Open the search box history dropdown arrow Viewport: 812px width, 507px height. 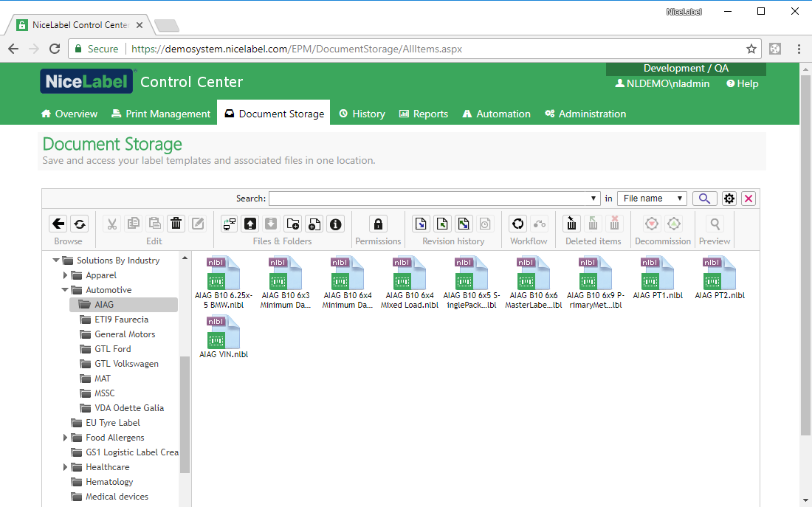pyautogui.click(x=593, y=199)
